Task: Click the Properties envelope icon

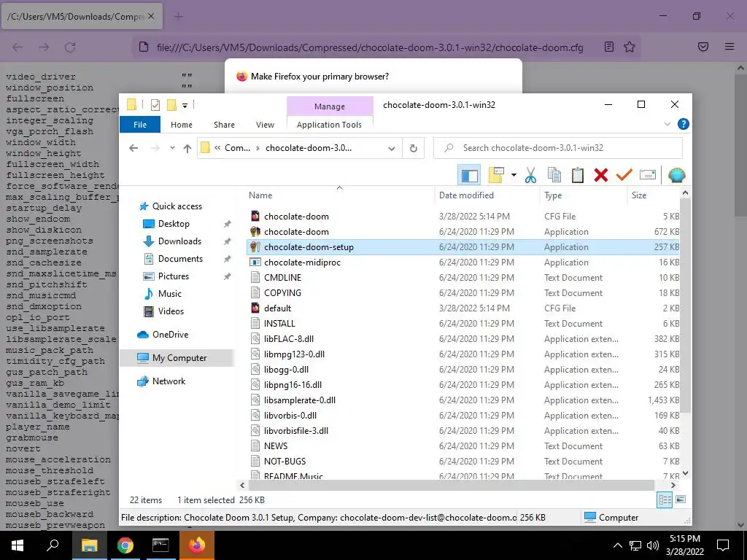Action: coord(648,175)
